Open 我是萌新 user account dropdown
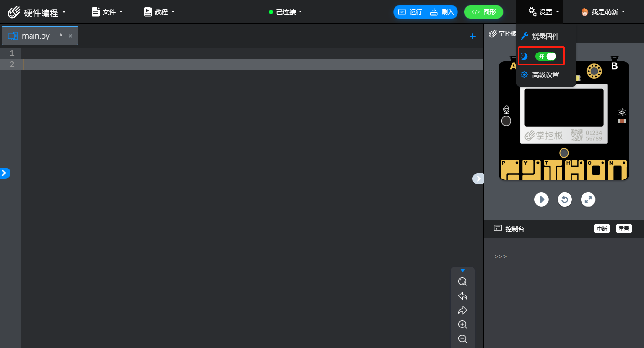The width and height of the screenshot is (644, 348). (x=603, y=12)
